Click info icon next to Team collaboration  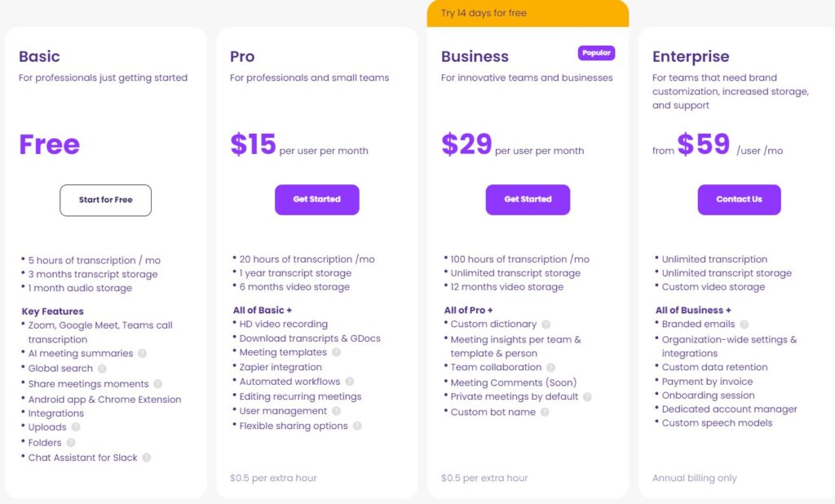(550, 368)
